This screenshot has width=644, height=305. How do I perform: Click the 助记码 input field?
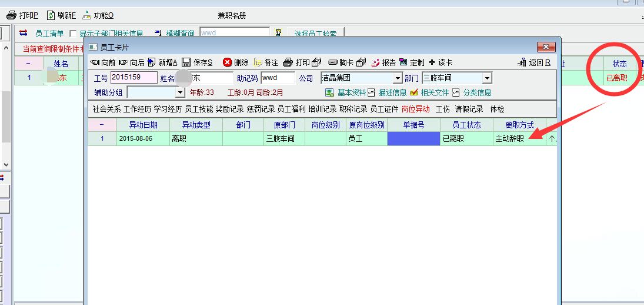[x=278, y=78]
